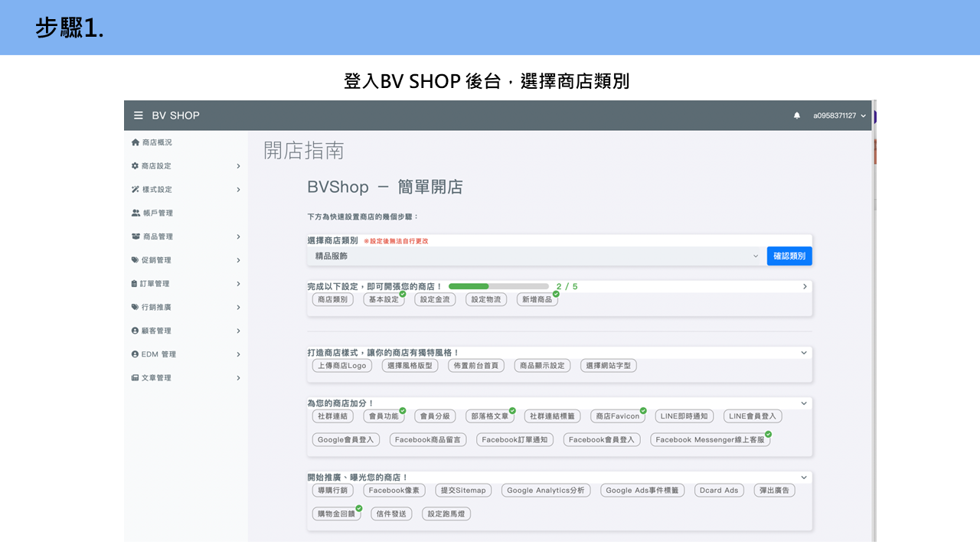Collapse the 為您的商店加分 section chevron

(804, 403)
